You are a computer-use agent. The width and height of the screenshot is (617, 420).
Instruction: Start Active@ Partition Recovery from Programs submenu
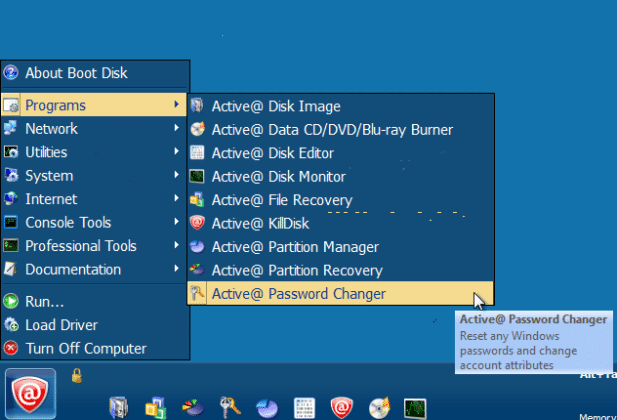[x=340, y=270]
